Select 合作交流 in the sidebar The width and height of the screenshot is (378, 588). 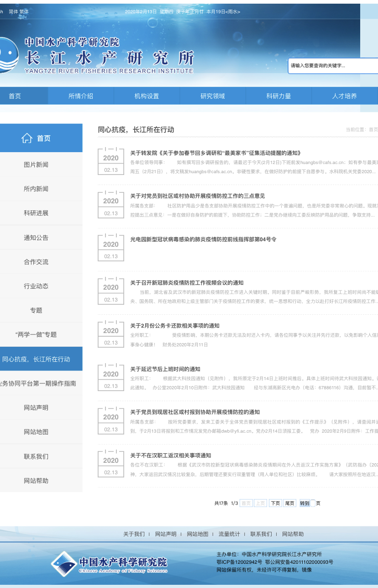[x=41, y=262]
